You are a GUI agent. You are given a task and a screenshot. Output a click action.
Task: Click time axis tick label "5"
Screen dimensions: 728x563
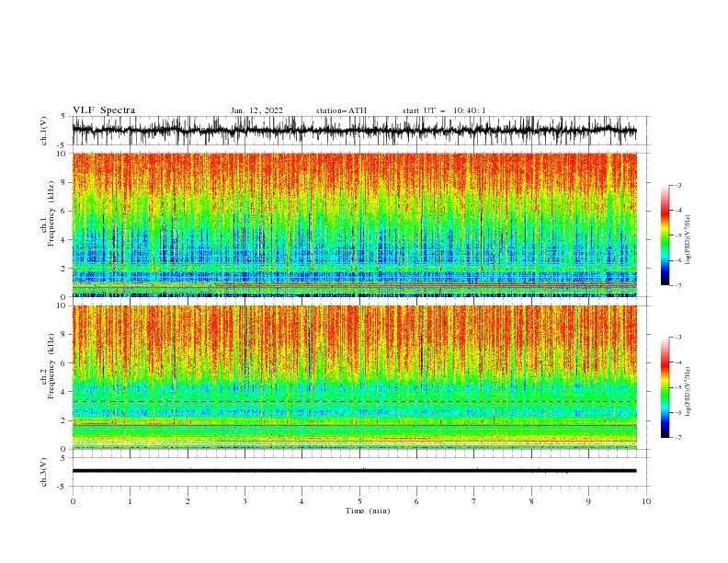point(359,501)
